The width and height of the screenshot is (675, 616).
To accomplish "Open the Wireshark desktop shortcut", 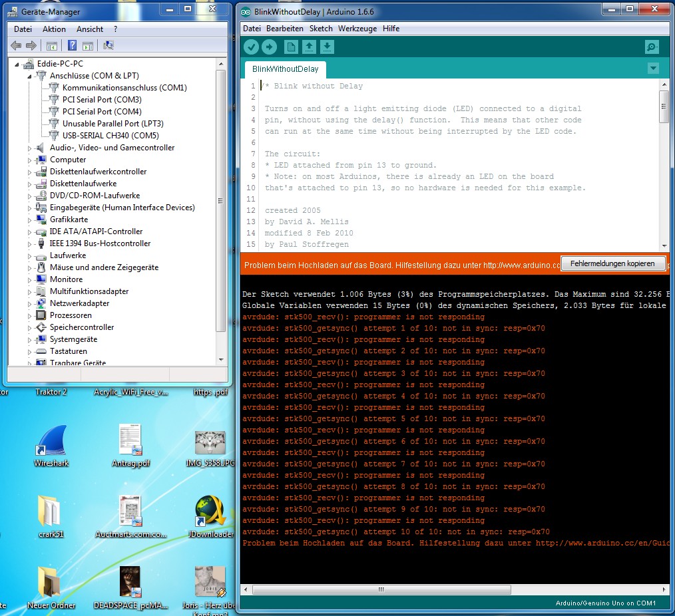I will click(x=51, y=446).
